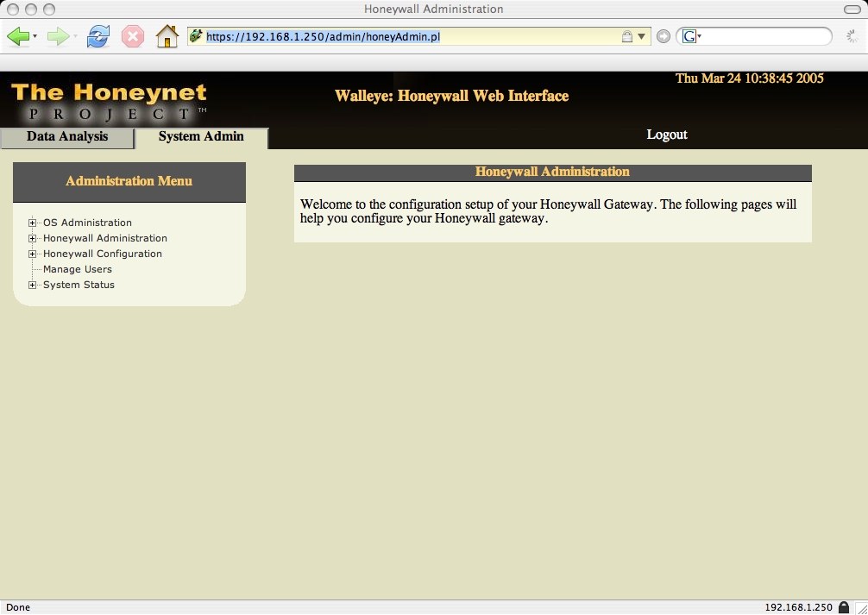The image size is (868, 615).
Task: Click the Logout link
Action: 667,135
